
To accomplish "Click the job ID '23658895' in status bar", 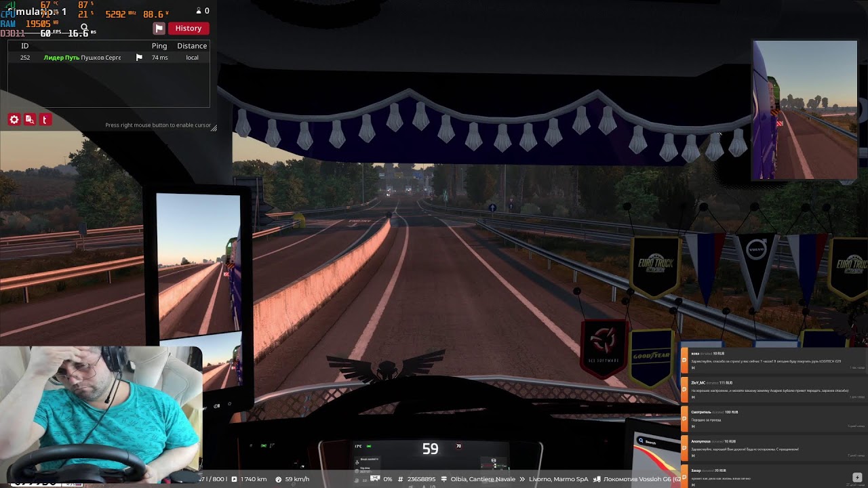I will click(421, 479).
